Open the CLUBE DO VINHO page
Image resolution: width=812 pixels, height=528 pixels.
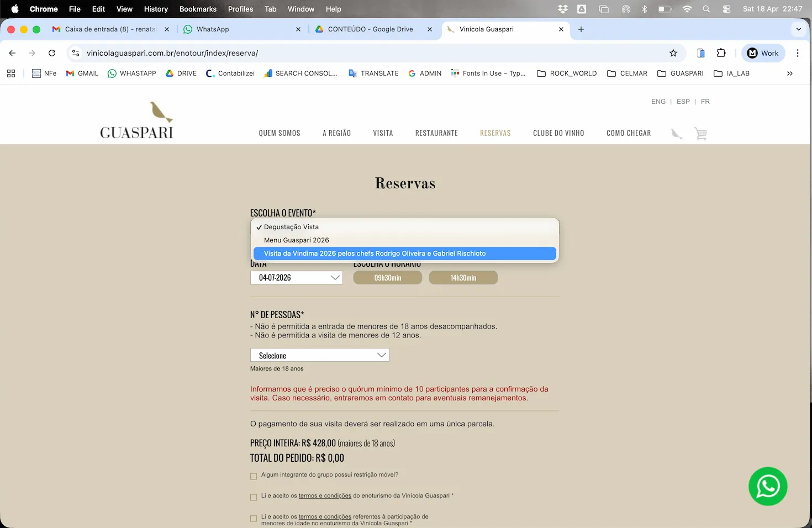point(558,133)
